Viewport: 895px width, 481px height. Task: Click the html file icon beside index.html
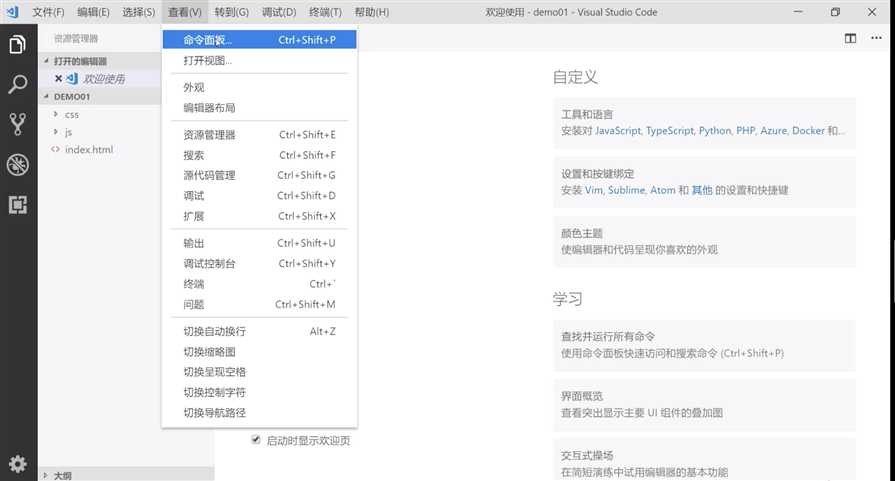click(55, 149)
